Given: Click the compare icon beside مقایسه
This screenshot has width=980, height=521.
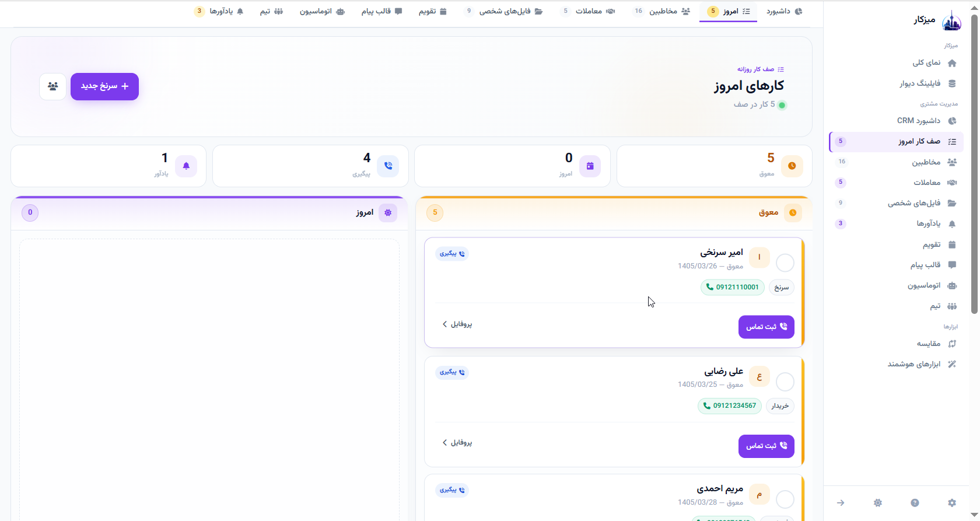Looking at the screenshot, I should pos(952,344).
